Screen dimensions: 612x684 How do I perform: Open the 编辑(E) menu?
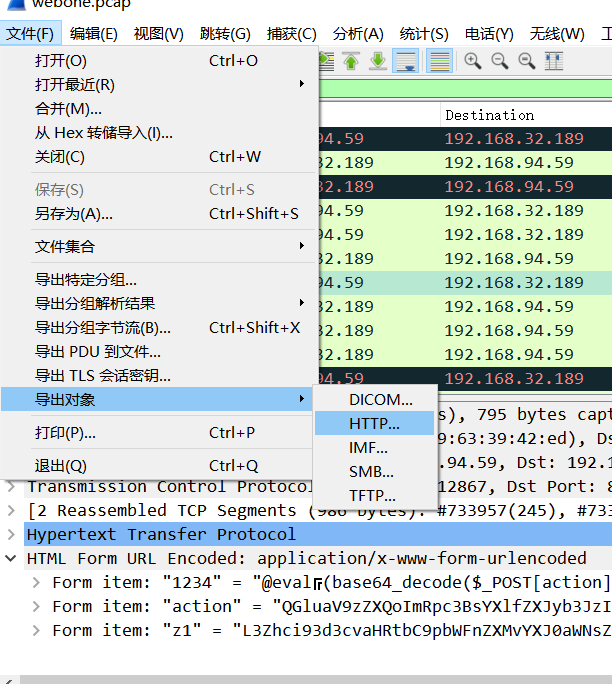(x=94, y=34)
